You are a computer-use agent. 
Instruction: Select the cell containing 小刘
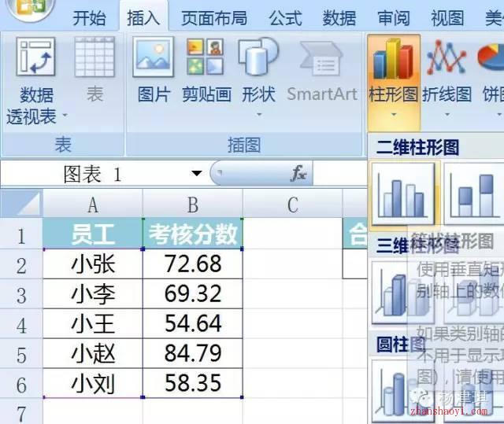click(93, 384)
